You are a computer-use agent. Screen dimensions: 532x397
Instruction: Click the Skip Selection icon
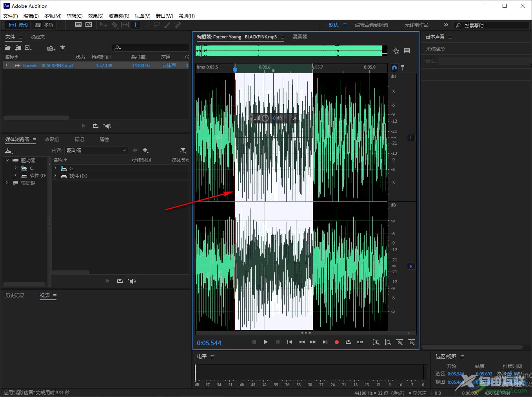[360, 342]
